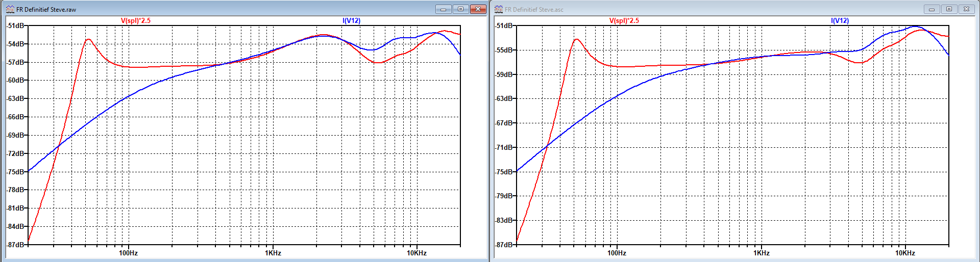
Task: Click the I(V12) trace label in the .asc window
Action: [x=840, y=21]
